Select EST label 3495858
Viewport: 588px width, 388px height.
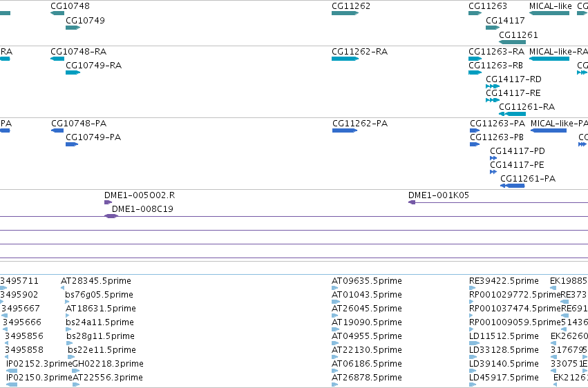coord(24,351)
